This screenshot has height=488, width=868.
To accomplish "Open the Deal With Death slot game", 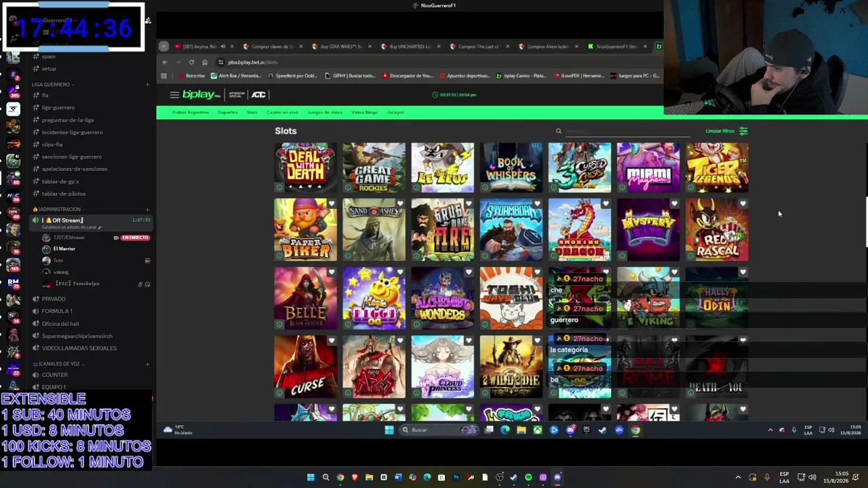I will 305,167.
